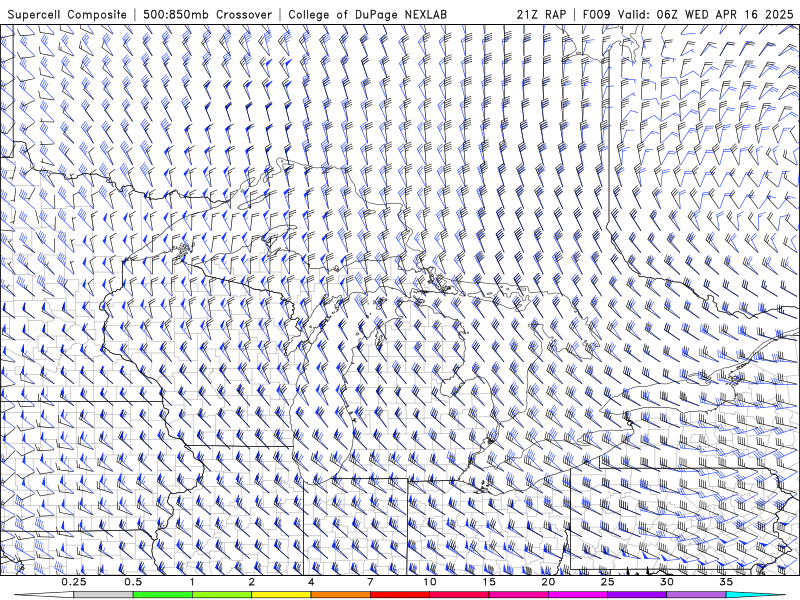
Task: Click the '1' color scale label
Action: (x=192, y=582)
